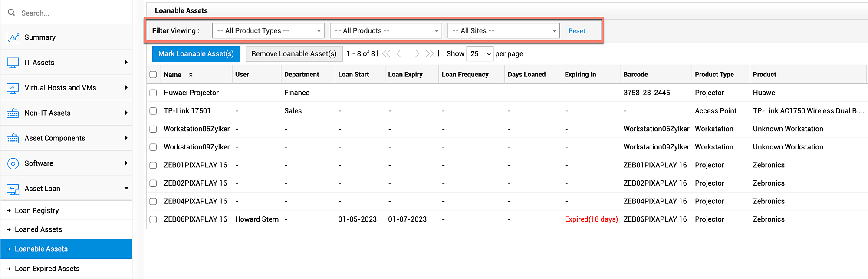
Task: Open Loan Registry in sidebar
Action: tap(37, 211)
